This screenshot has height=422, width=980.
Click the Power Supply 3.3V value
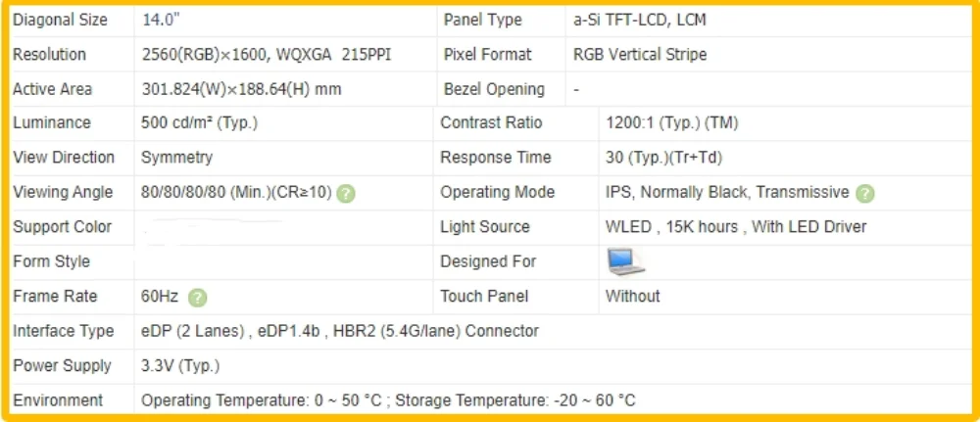(180, 366)
